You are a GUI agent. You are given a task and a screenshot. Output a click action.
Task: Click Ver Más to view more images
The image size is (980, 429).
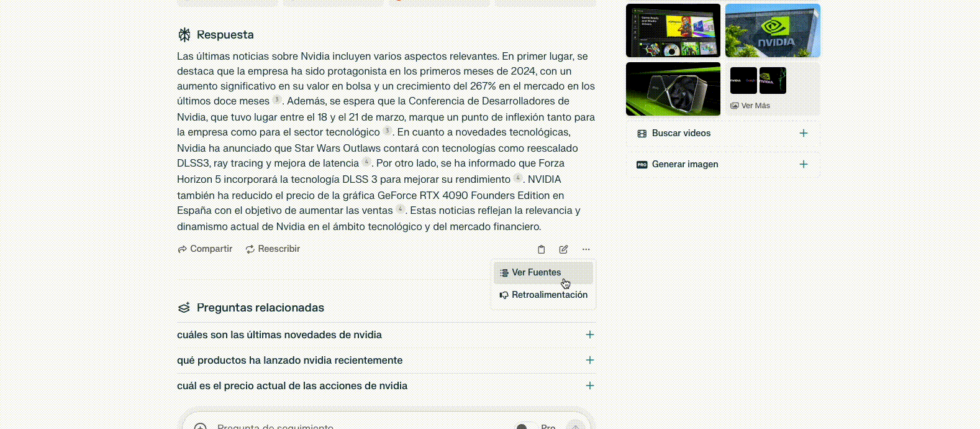(x=750, y=106)
